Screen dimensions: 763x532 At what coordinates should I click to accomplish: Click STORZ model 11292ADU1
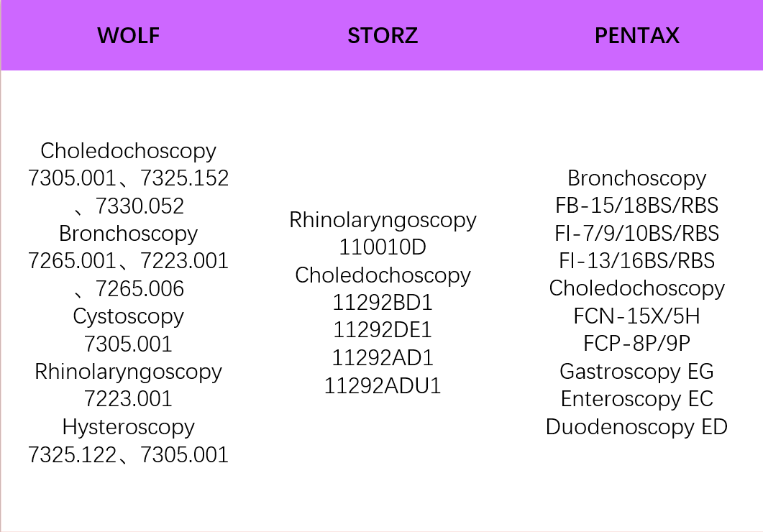click(x=383, y=386)
